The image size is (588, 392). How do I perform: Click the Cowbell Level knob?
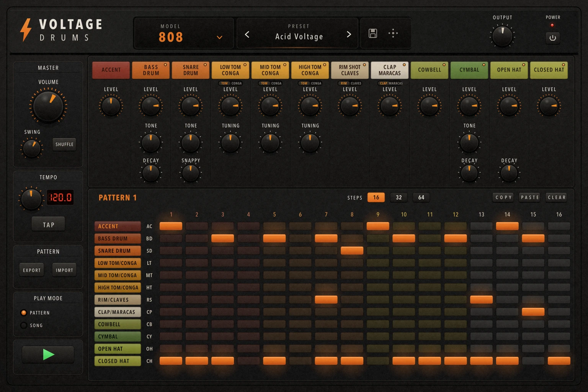[x=430, y=106]
